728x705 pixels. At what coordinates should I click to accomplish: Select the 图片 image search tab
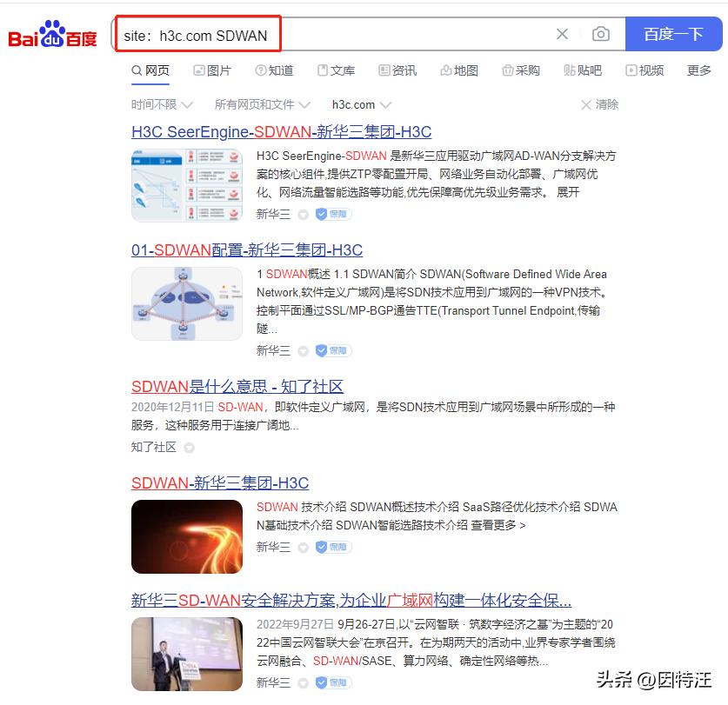coord(213,70)
